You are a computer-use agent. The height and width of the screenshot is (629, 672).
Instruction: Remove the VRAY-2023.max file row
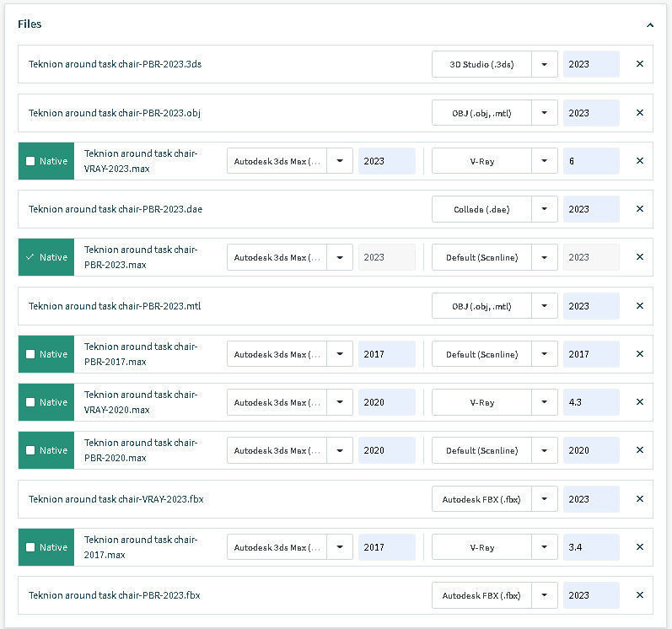(x=639, y=161)
